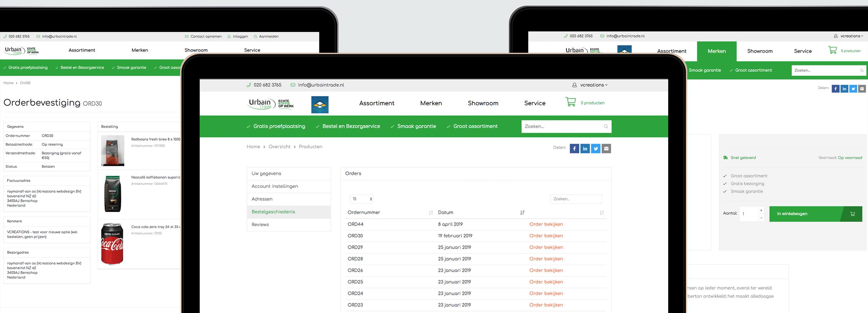Click envelope icon beside info@urbaintrade.nl in center tablet
The height and width of the screenshot is (313, 868).
pos(293,85)
